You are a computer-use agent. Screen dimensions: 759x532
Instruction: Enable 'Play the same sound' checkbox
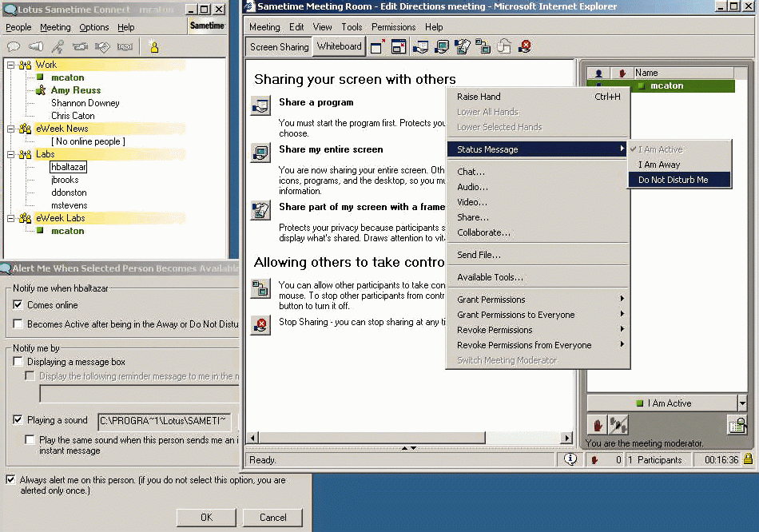coord(30,439)
